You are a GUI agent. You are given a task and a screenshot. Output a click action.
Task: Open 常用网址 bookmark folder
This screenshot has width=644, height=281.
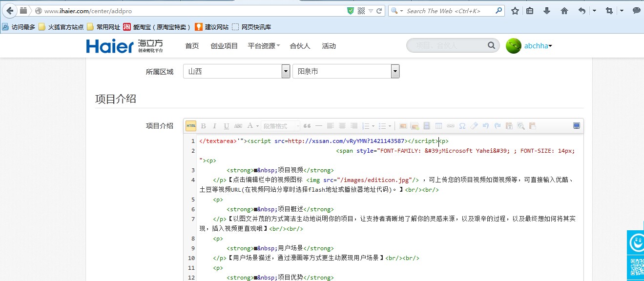(x=104, y=27)
